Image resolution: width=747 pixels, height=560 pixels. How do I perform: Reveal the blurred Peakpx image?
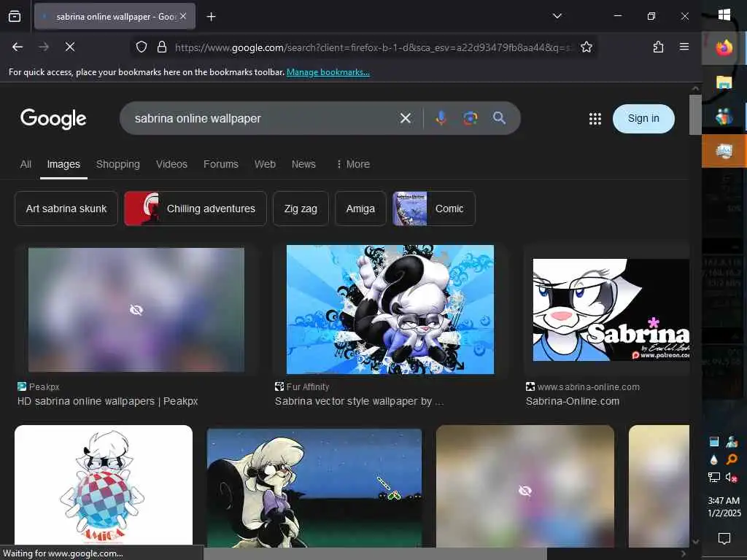136,310
